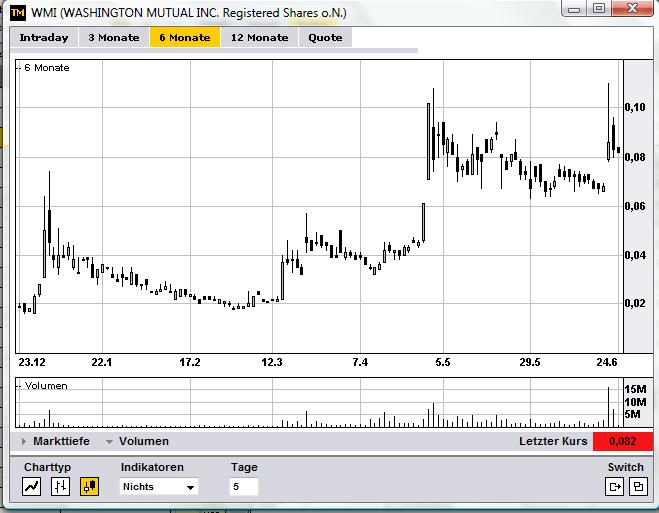Expand the Markttiefe section
This screenshot has width=659, height=513.
pyautogui.click(x=56, y=441)
